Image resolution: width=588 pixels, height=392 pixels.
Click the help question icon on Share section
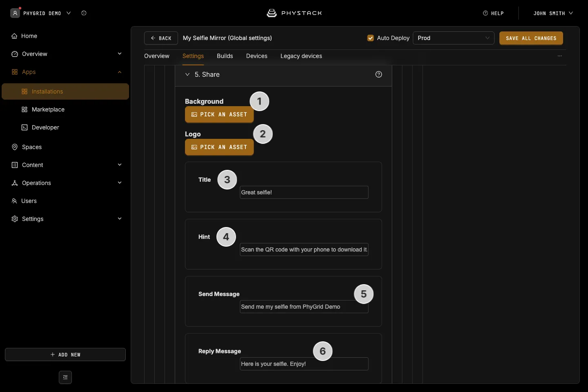tap(379, 74)
